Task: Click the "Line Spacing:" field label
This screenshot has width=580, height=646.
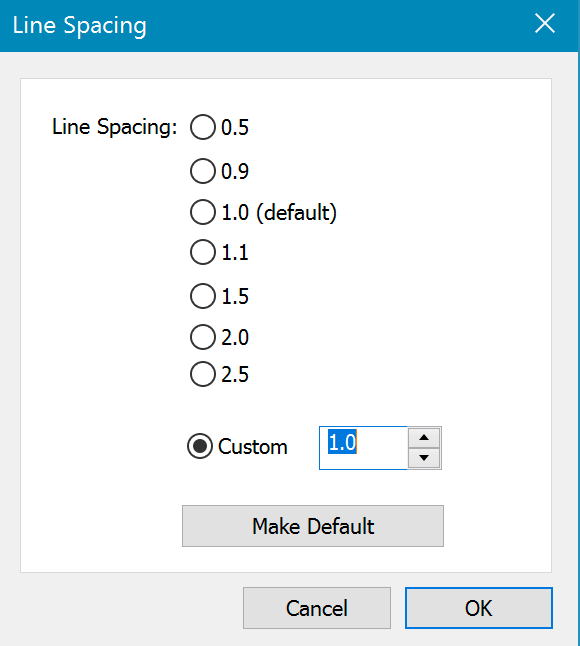Action: pyautogui.click(x=115, y=127)
